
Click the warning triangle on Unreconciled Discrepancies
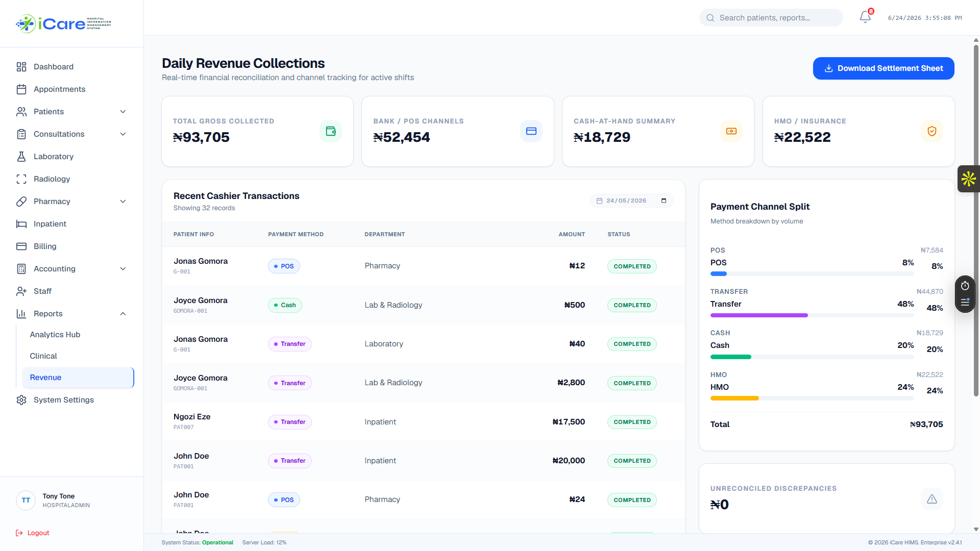click(932, 499)
